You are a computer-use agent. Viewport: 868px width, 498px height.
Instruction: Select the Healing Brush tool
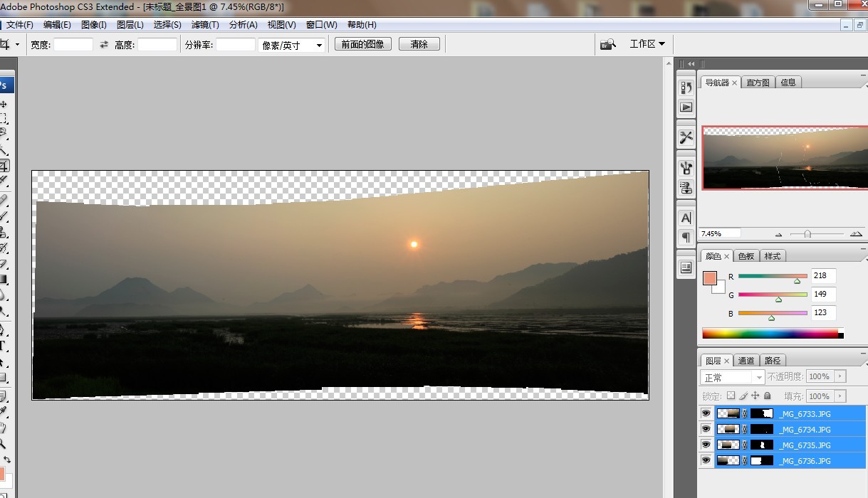coord(4,200)
